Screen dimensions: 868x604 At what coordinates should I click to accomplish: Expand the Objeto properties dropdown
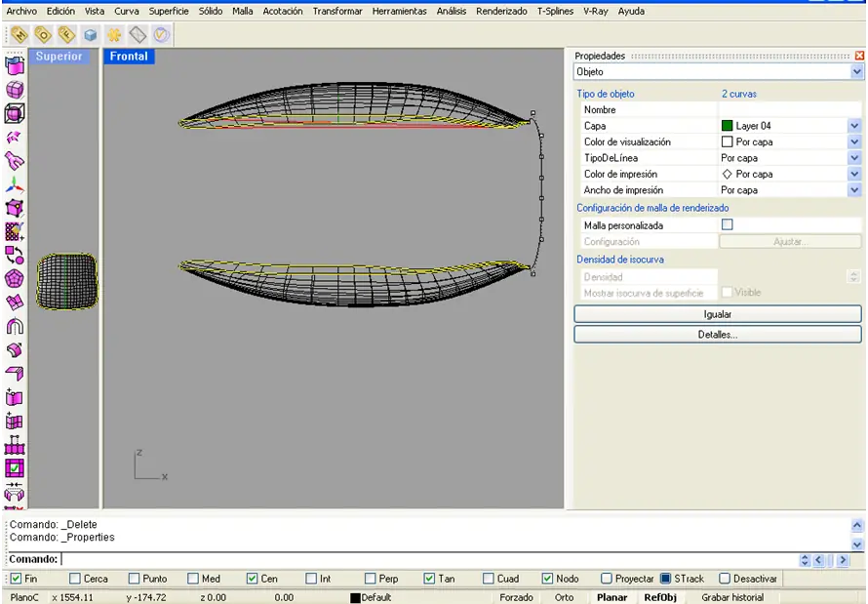click(x=856, y=71)
